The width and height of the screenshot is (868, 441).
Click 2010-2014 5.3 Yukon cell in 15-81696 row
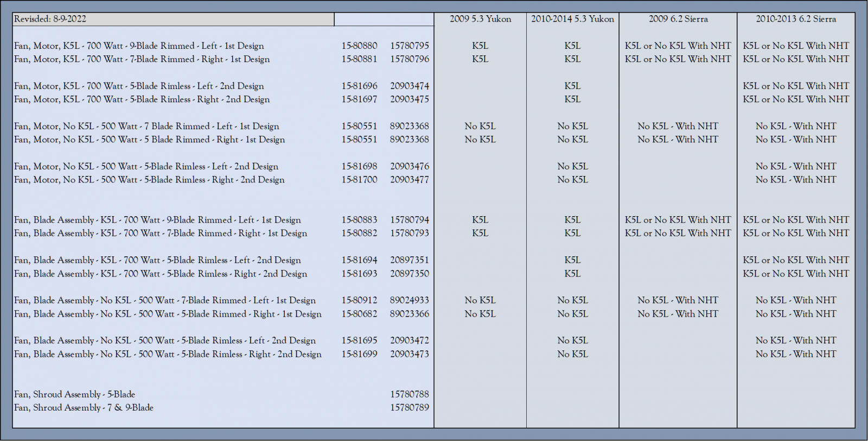tap(572, 86)
